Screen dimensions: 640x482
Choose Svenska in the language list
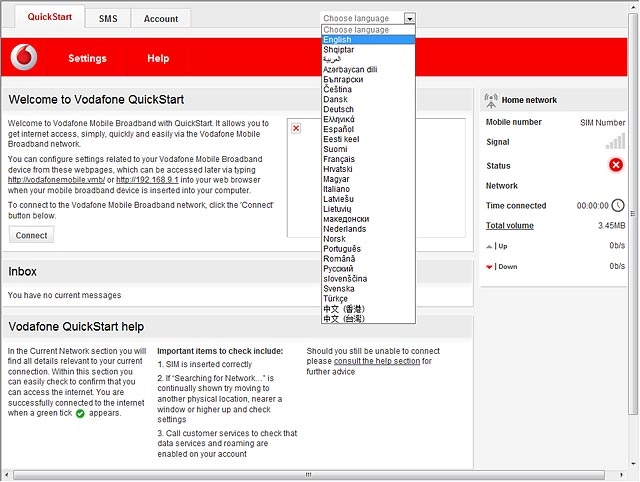click(368, 289)
